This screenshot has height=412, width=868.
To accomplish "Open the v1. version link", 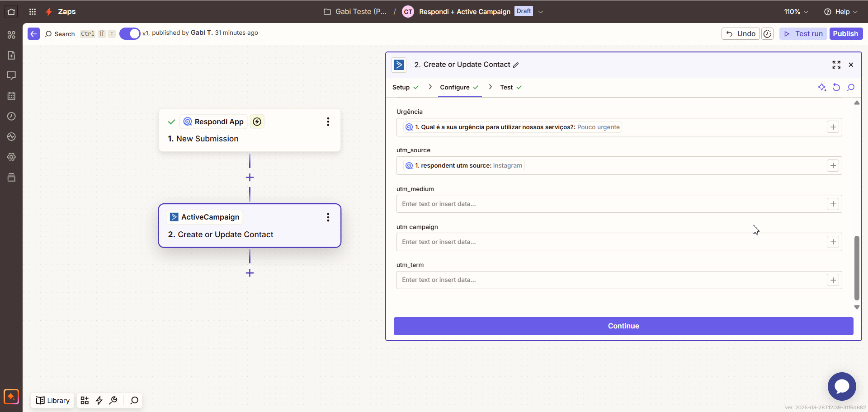I will 146,33.
